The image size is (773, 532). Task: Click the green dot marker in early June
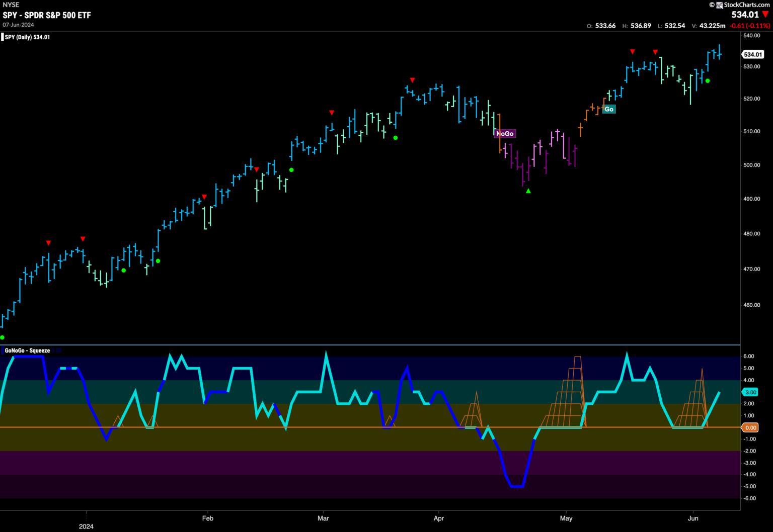(708, 81)
